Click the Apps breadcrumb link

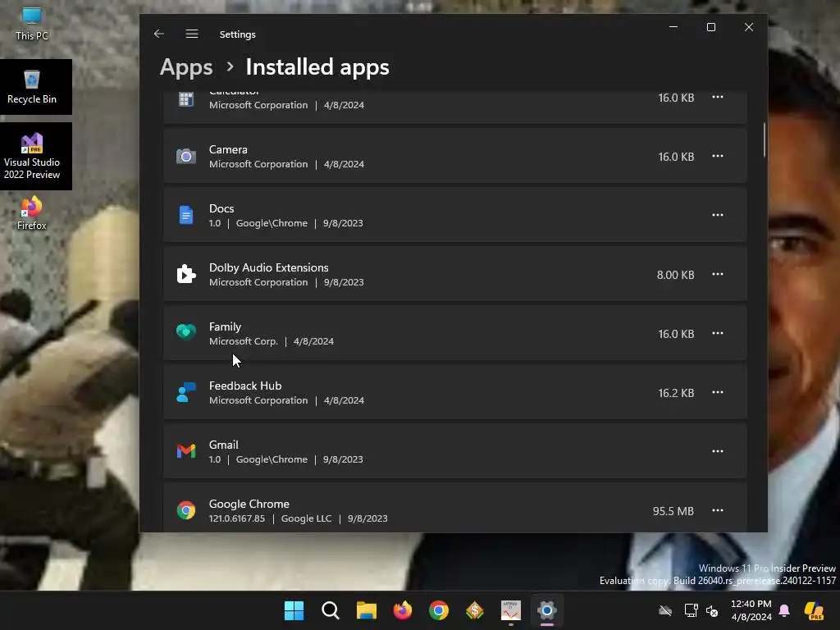tap(186, 67)
